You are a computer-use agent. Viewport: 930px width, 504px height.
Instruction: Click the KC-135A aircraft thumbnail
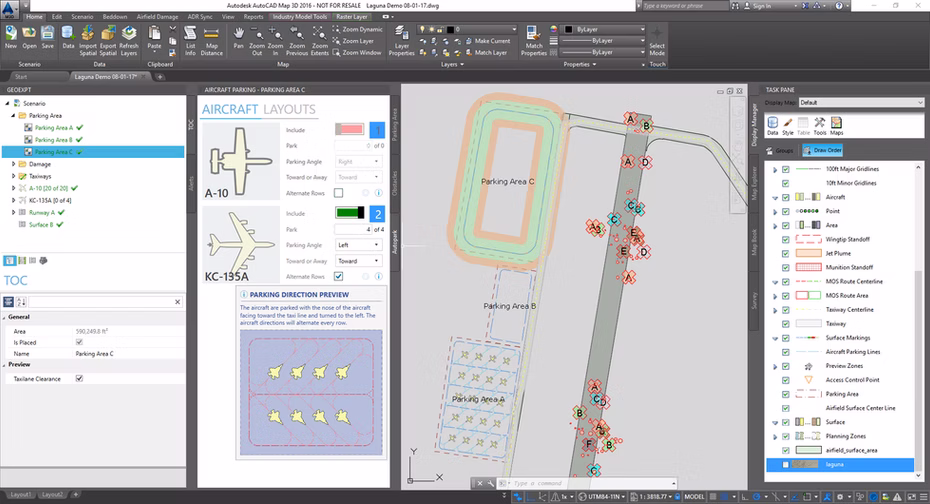[x=241, y=244]
